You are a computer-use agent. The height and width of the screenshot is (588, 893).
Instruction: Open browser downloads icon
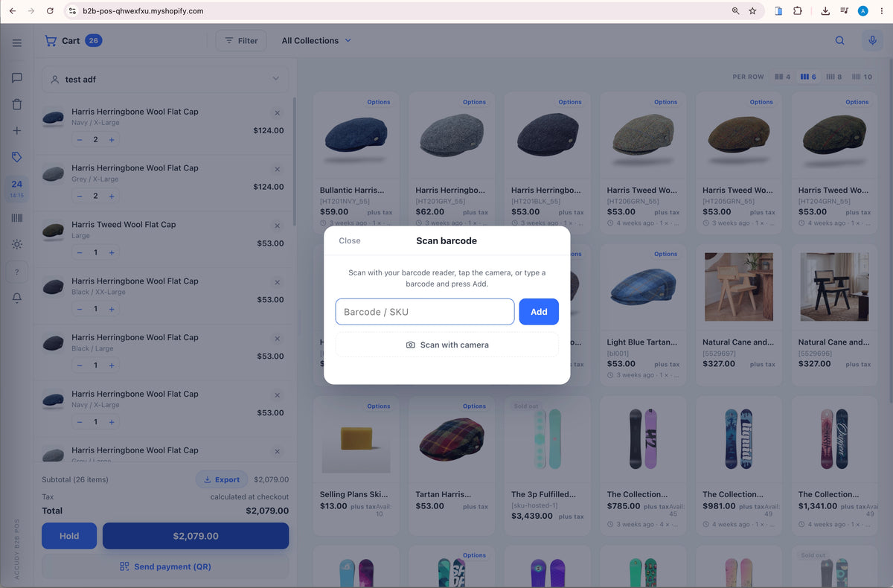[x=825, y=11]
